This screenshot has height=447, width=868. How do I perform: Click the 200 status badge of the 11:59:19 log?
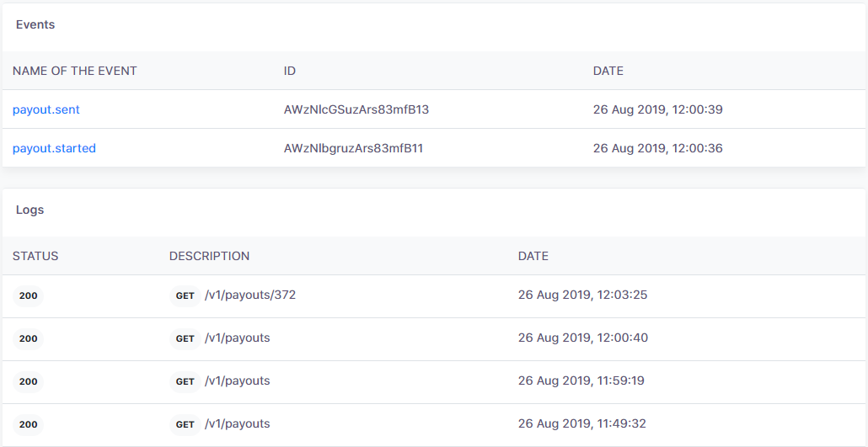coord(29,381)
